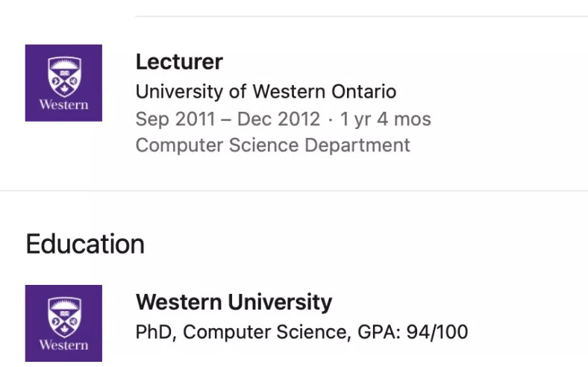Image resolution: width=588 pixels, height=367 pixels.
Task: Open the Lecturer job title
Action: pos(179,62)
